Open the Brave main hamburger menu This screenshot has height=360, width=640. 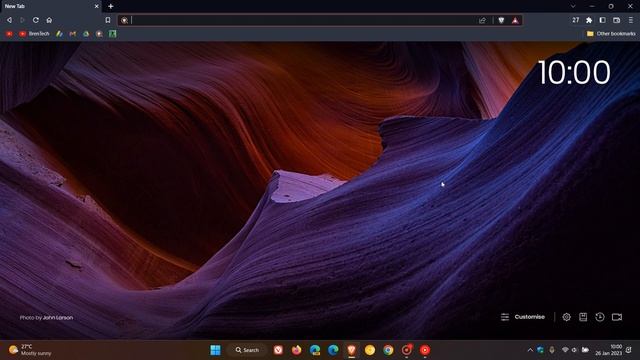click(x=631, y=20)
